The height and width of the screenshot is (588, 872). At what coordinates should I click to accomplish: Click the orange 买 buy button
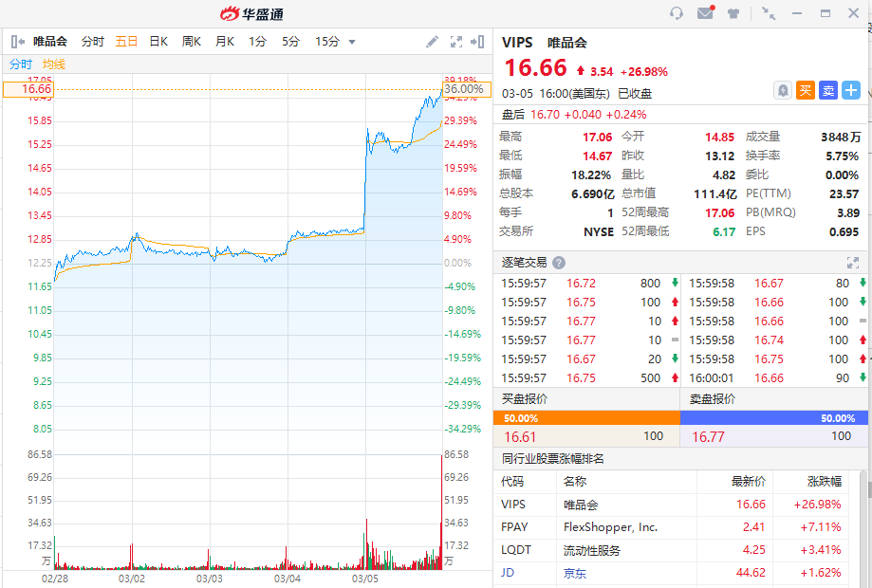(x=806, y=90)
